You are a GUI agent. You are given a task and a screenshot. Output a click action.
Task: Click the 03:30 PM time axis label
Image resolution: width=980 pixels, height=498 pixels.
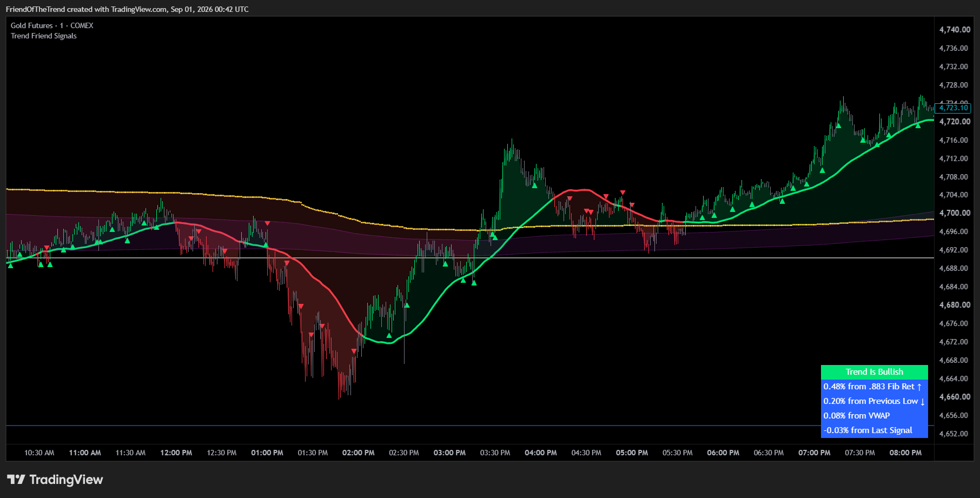point(495,453)
